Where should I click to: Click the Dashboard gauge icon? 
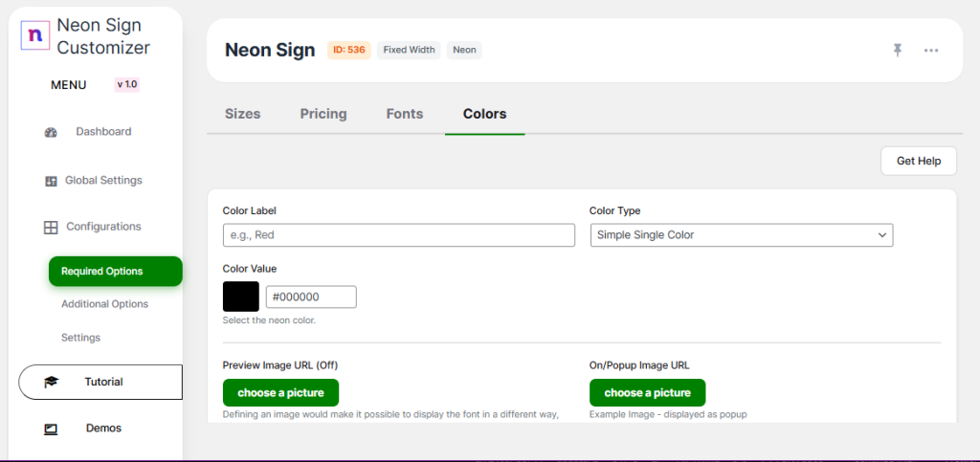click(52, 132)
